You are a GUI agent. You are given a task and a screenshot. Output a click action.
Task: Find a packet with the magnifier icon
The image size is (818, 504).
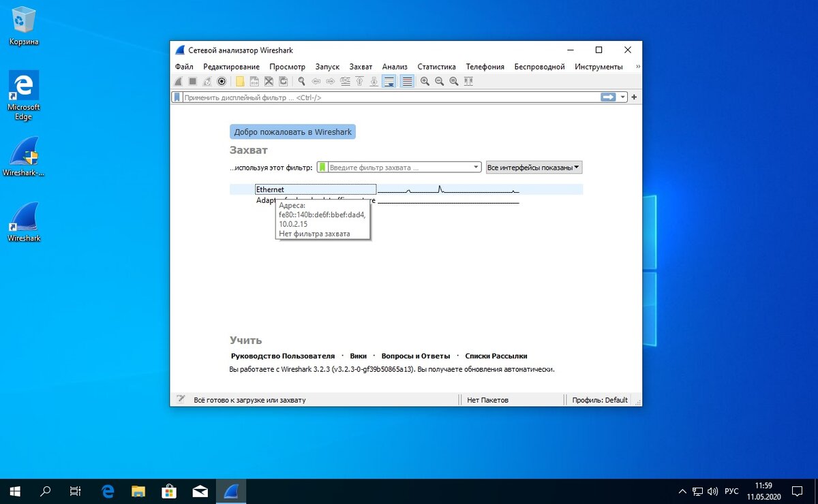pos(301,81)
